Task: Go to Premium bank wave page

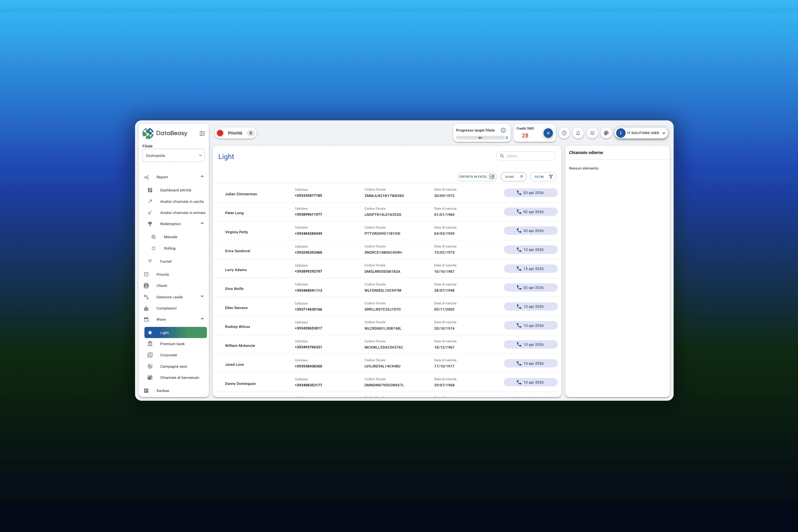Action: click(x=172, y=344)
